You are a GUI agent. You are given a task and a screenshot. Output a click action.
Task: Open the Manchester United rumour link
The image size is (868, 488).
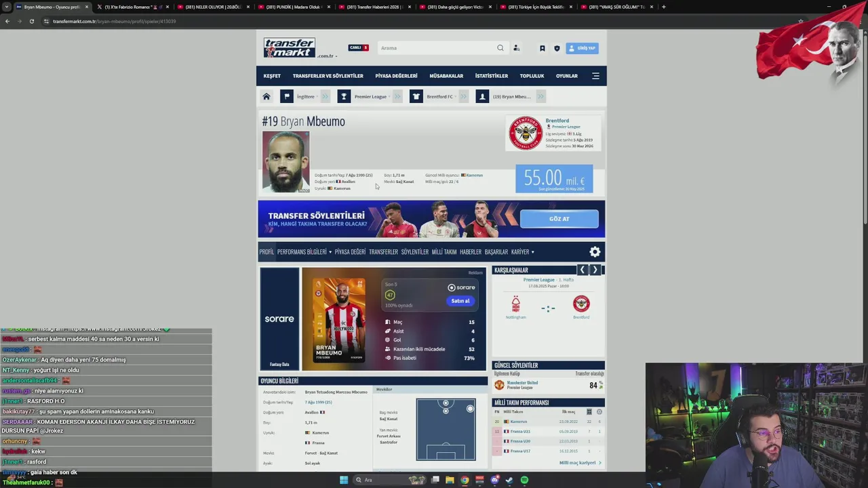pyautogui.click(x=522, y=383)
